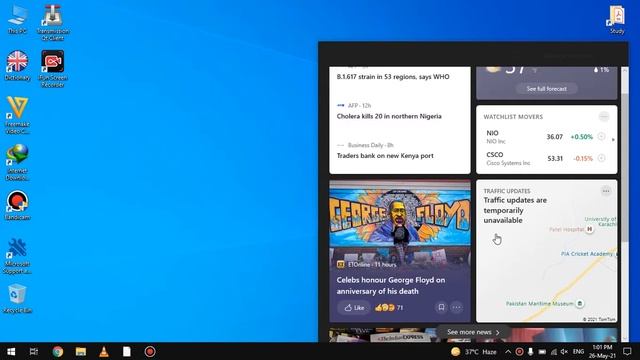Launch Bandicam desktop shortcut
This screenshot has height=360, width=640.
[x=17, y=206]
